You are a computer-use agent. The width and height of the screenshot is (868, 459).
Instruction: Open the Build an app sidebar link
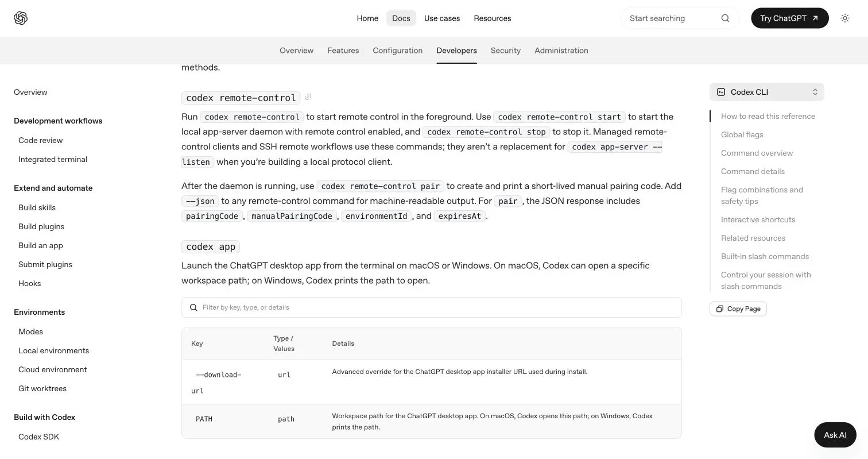coord(41,245)
